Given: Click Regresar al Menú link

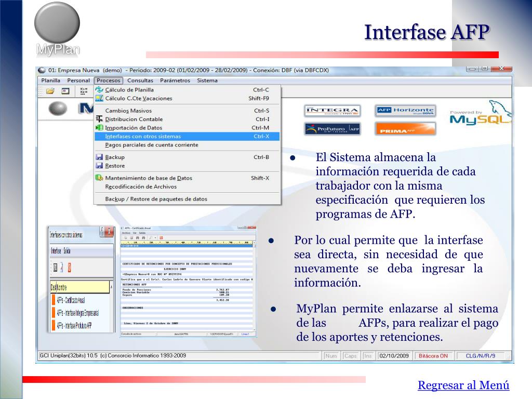Looking at the screenshot, I should click(x=463, y=385).
